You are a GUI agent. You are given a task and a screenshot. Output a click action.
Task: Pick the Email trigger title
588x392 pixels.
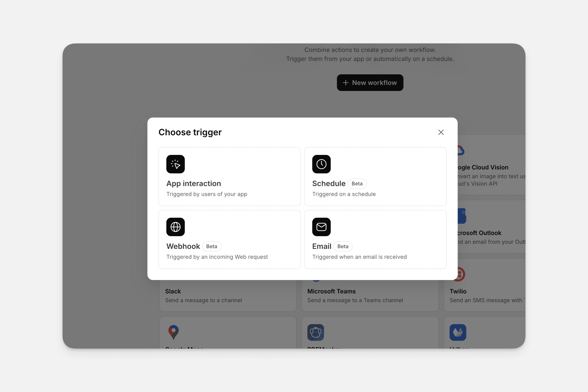(x=322, y=246)
